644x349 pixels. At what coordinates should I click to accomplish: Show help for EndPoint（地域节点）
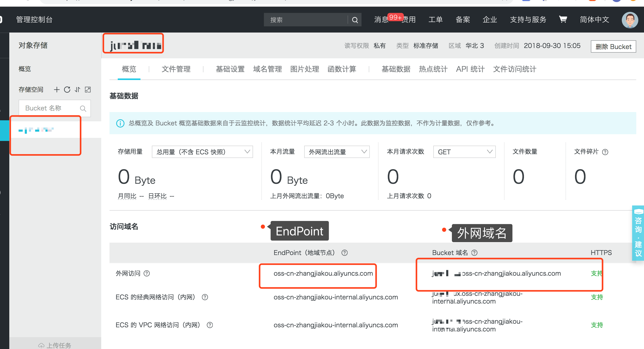point(344,253)
